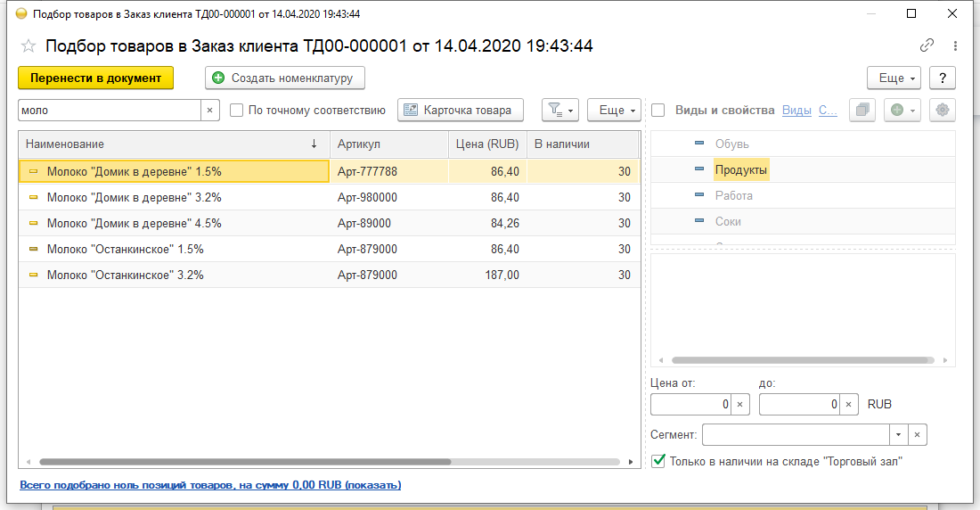Add window to favorites with star icon
The image size is (980, 510).
click(29, 45)
